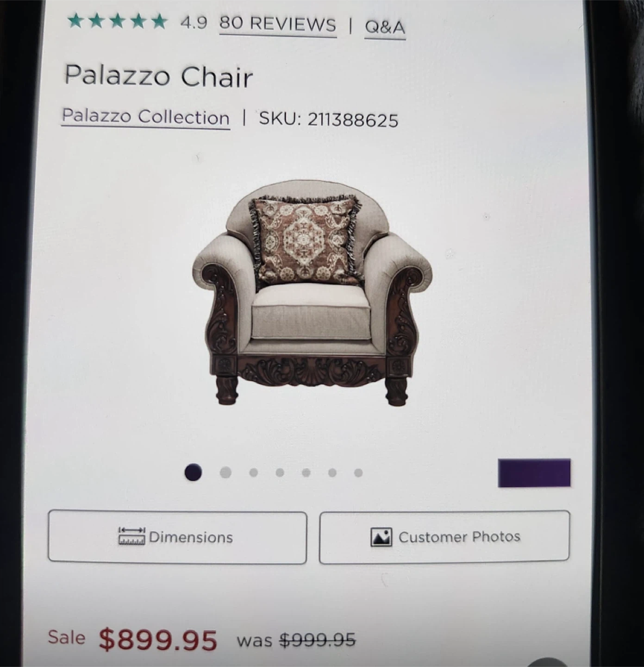Click the Palazzo Chair title

click(159, 76)
